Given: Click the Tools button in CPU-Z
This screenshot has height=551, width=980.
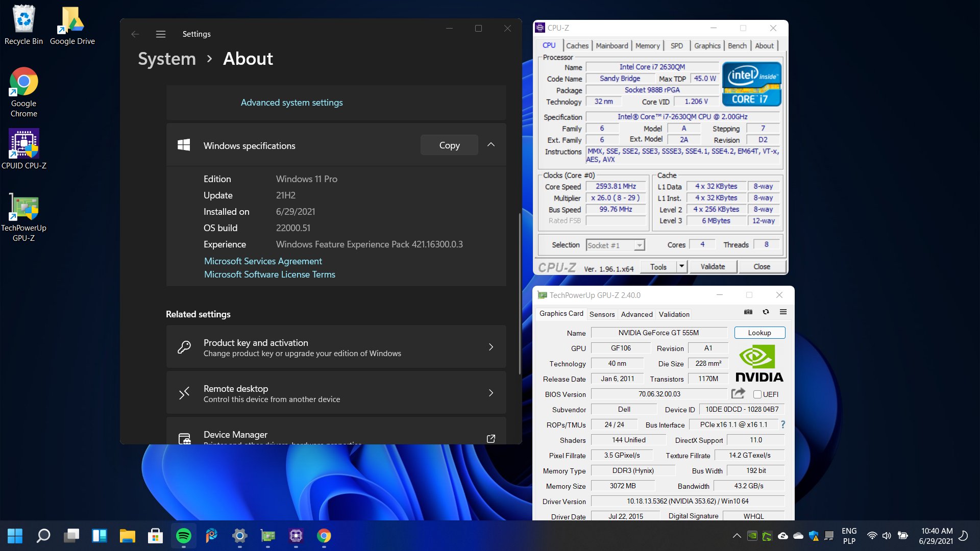Looking at the screenshot, I should point(658,266).
